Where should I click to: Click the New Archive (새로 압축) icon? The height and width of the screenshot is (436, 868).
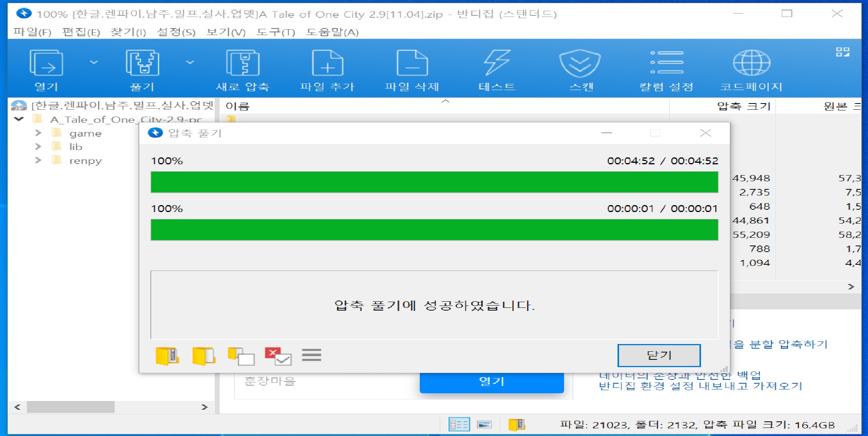pos(242,63)
